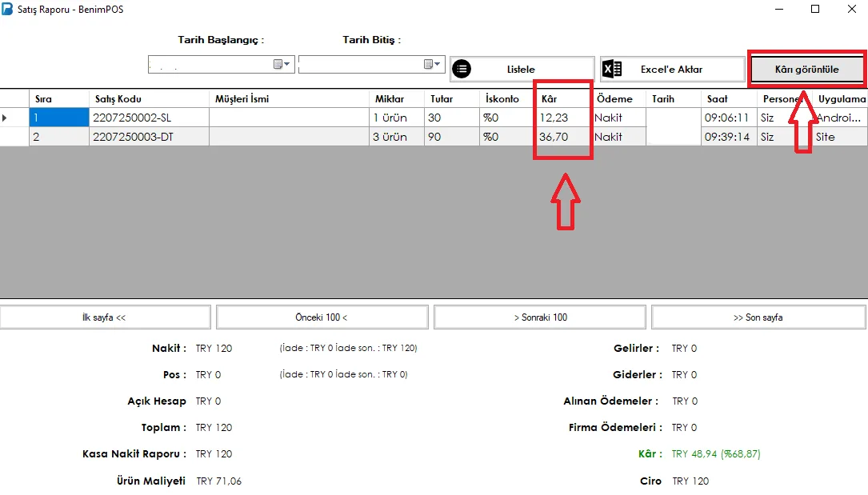Click the Miktar column header
868x495 pixels.
(x=396, y=99)
